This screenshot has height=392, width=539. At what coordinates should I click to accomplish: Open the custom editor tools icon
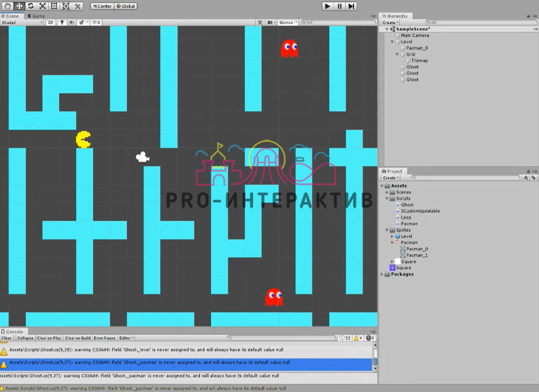(x=78, y=6)
